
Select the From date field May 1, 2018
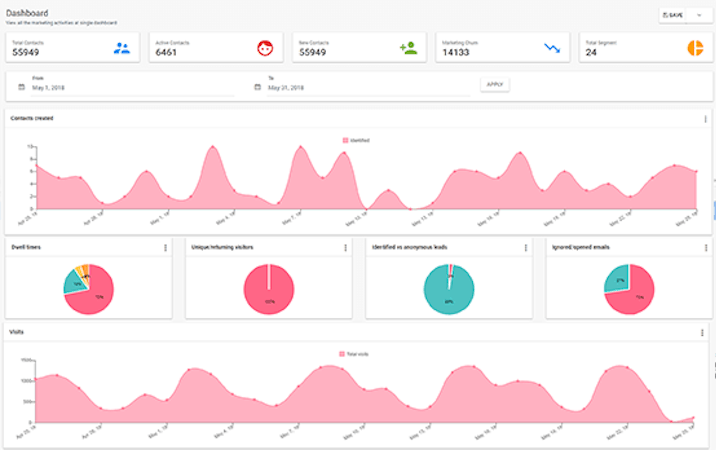(x=132, y=87)
